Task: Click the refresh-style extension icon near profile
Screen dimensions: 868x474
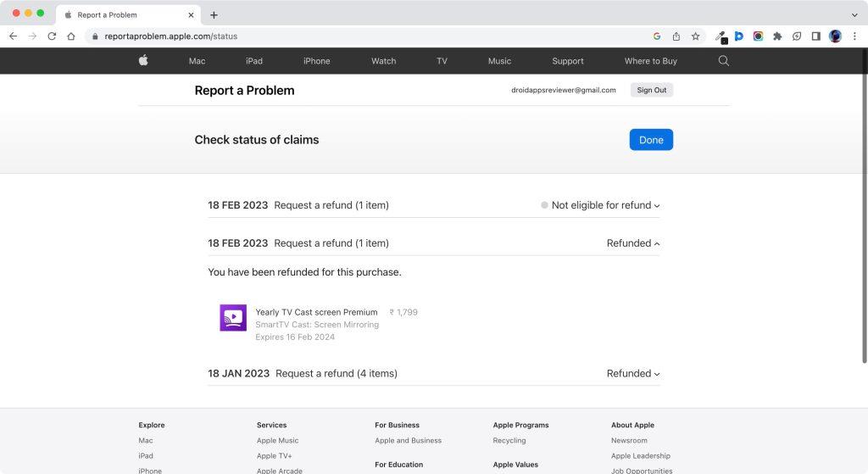Action: tap(797, 36)
